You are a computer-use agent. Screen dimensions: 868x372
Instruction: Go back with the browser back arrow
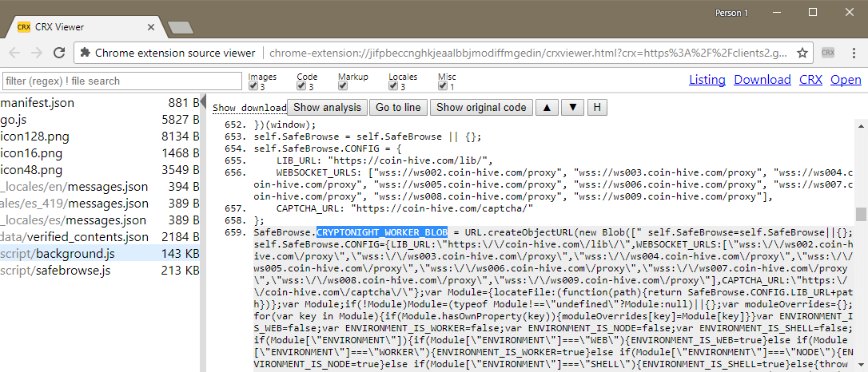point(15,53)
